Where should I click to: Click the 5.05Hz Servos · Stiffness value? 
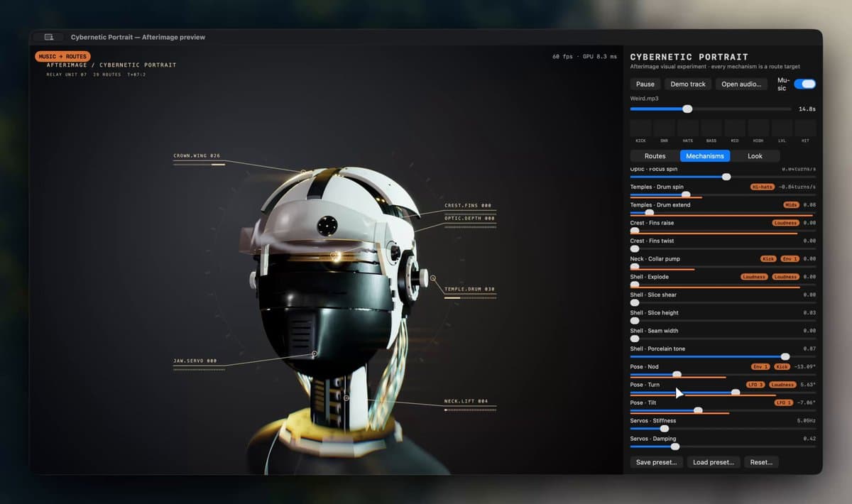tap(807, 421)
